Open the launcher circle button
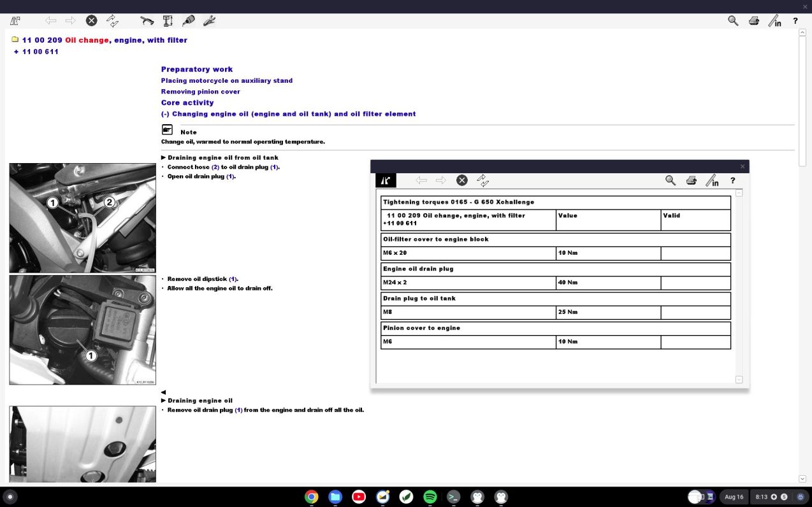Image resolution: width=812 pixels, height=507 pixels. tap(10, 497)
